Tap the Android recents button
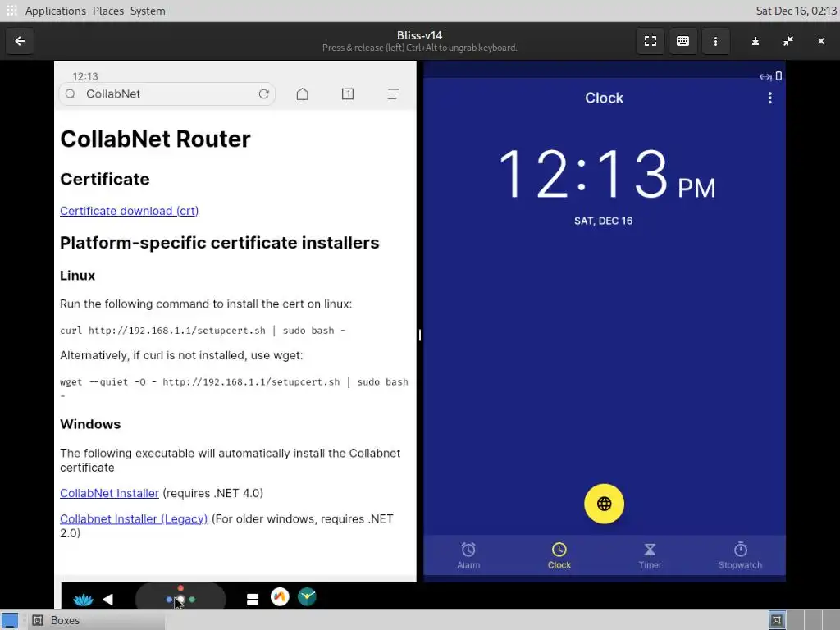Screen dimensions: 840x630 click(253, 600)
